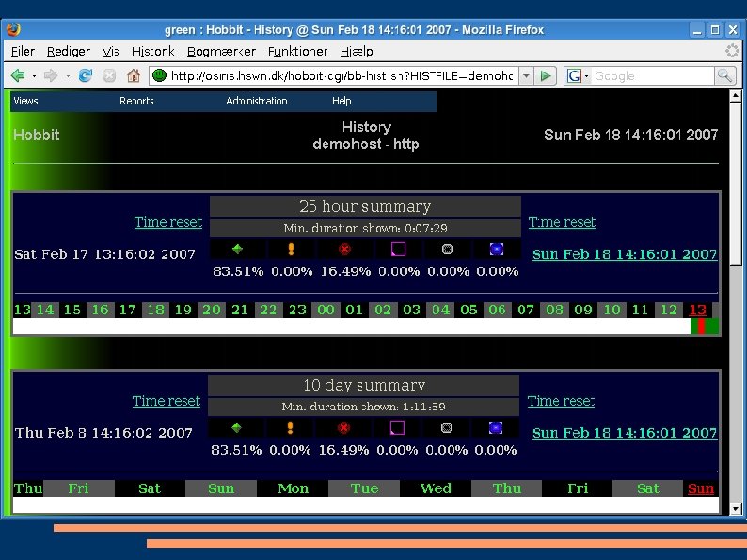Click clear status icon in 25 hour summary
The height and width of the screenshot is (560, 747).
(x=447, y=248)
